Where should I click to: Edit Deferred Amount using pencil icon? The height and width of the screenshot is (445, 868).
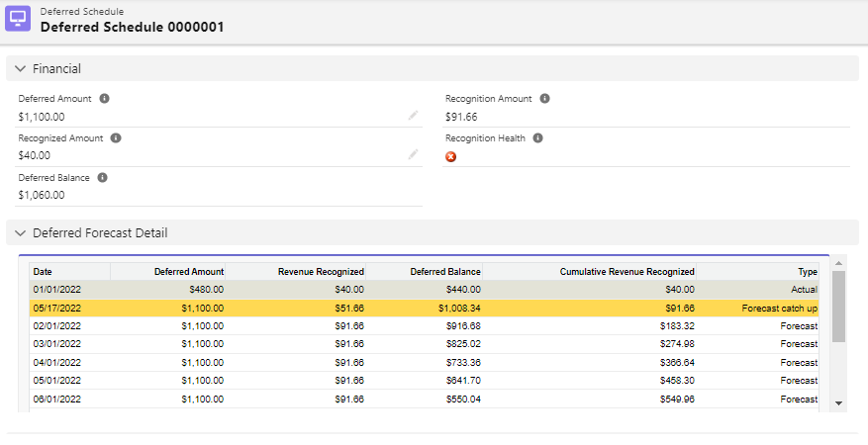tap(413, 116)
